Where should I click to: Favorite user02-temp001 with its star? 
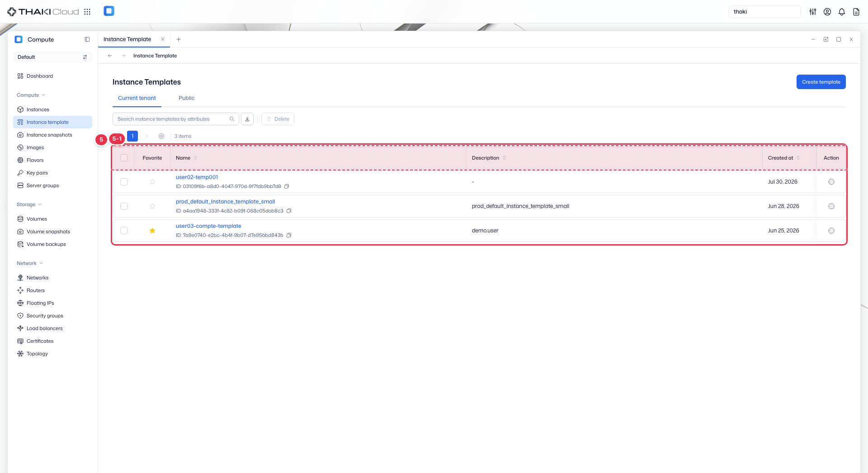click(x=152, y=182)
